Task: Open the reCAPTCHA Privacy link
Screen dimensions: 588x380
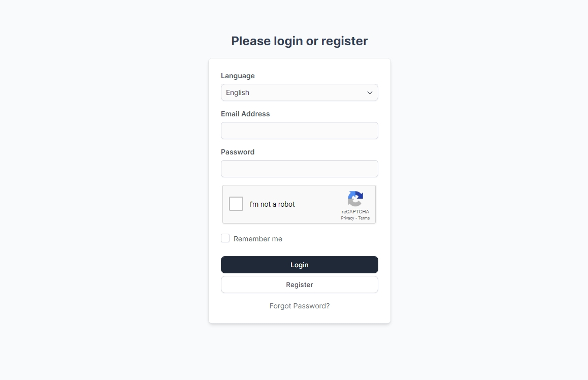Action: [347, 218]
